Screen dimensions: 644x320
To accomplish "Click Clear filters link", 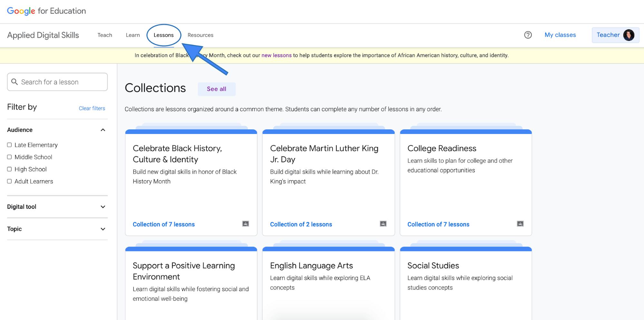I will click(x=92, y=108).
